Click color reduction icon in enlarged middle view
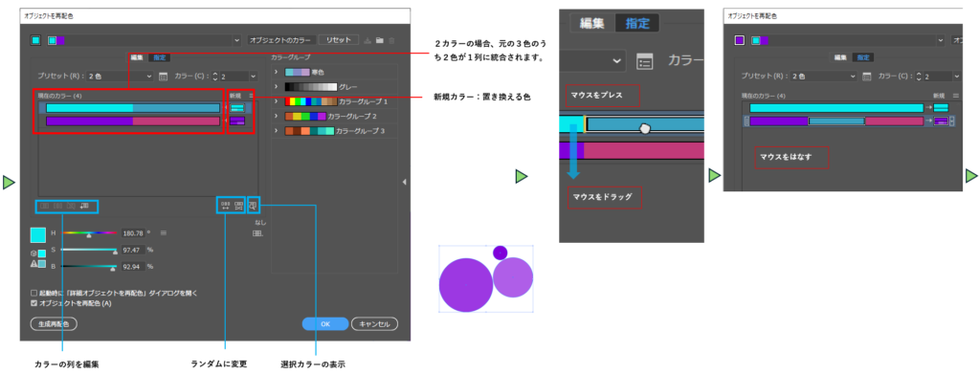Image resolution: width=980 pixels, height=374 pixels. click(644, 61)
